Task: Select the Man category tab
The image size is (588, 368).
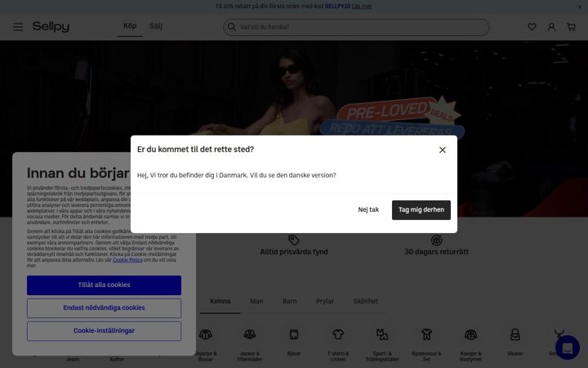Action: 256,301
